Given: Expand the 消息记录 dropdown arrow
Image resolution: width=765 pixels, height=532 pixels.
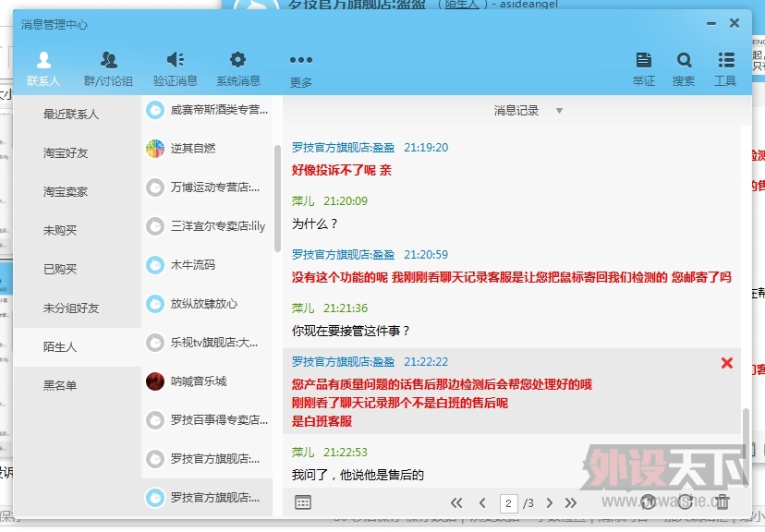Looking at the screenshot, I should pyautogui.click(x=559, y=111).
